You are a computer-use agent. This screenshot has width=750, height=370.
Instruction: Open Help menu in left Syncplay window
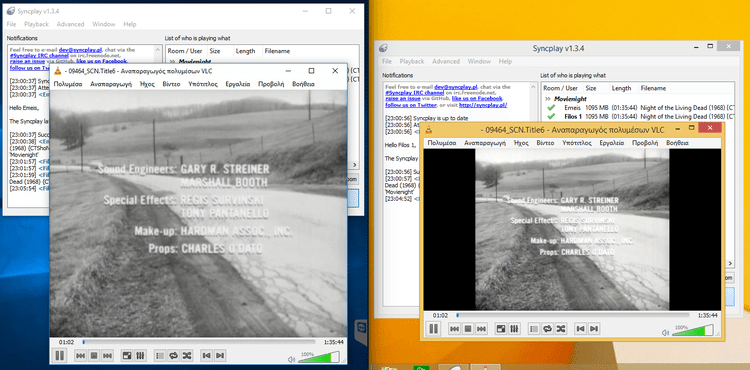tap(130, 24)
